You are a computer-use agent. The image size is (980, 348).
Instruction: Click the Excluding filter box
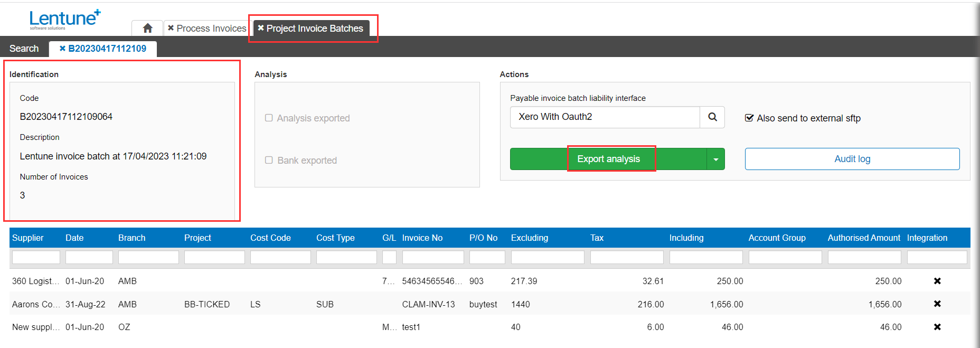coord(548,257)
